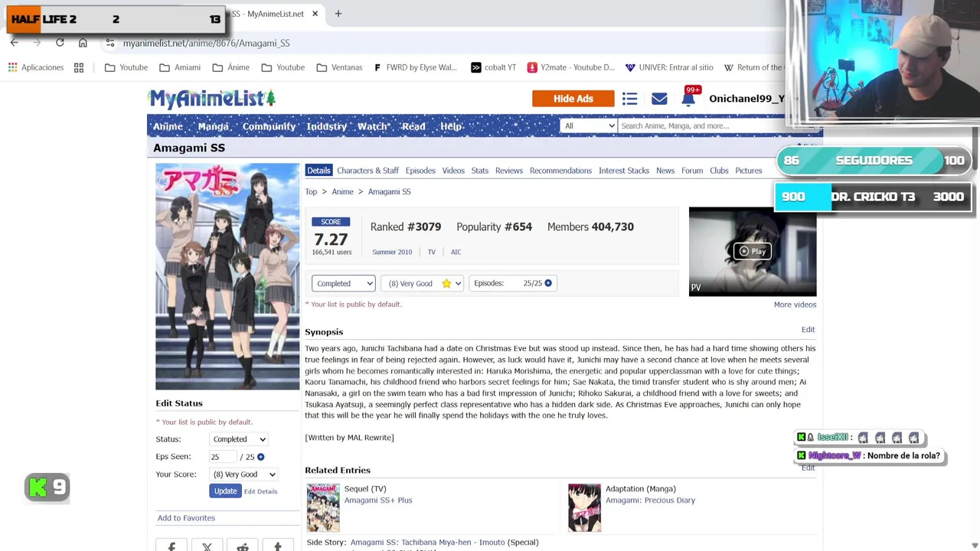Click the Eps Seen number field
The height and width of the screenshot is (551, 980).
tap(222, 457)
